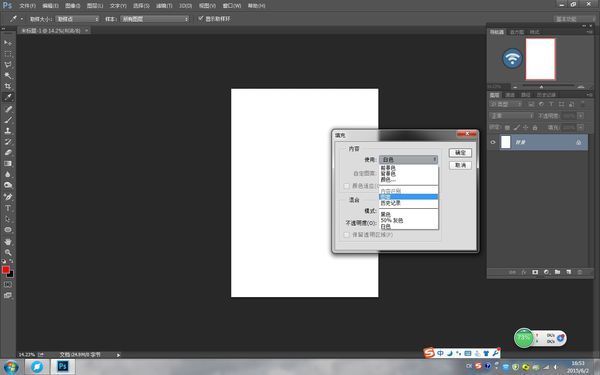
Task: Open the 图层(L) menu
Action: coord(95,6)
